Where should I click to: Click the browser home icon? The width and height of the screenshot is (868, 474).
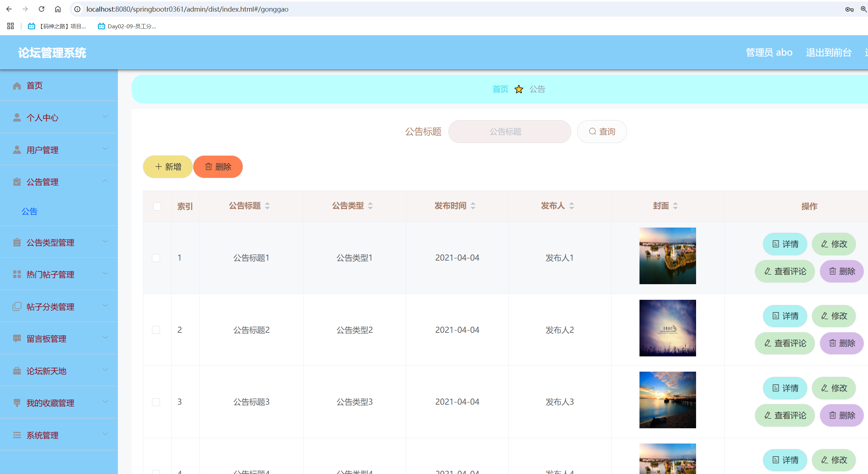click(x=58, y=9)
